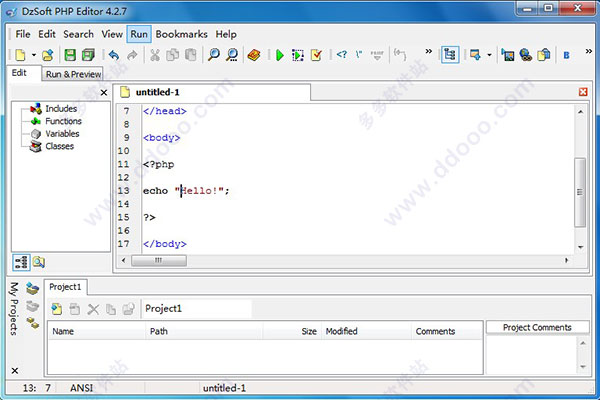Select Includes in the code tree

(x=61, y=109)
